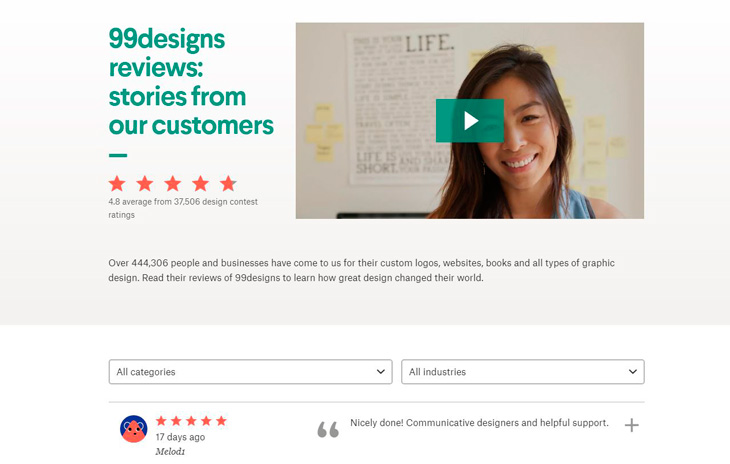Click the "Over 444,306 people" intro paragraph

pos(361,270)
